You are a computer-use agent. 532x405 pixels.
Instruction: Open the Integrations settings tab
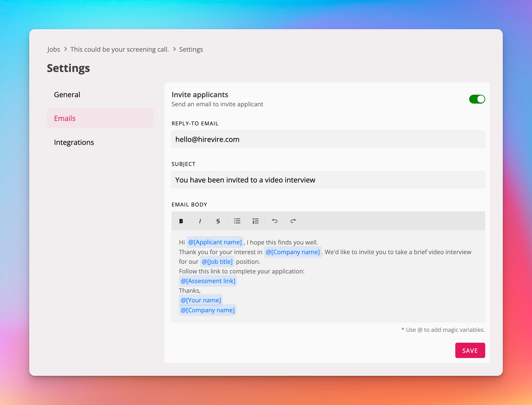[74, 142]
